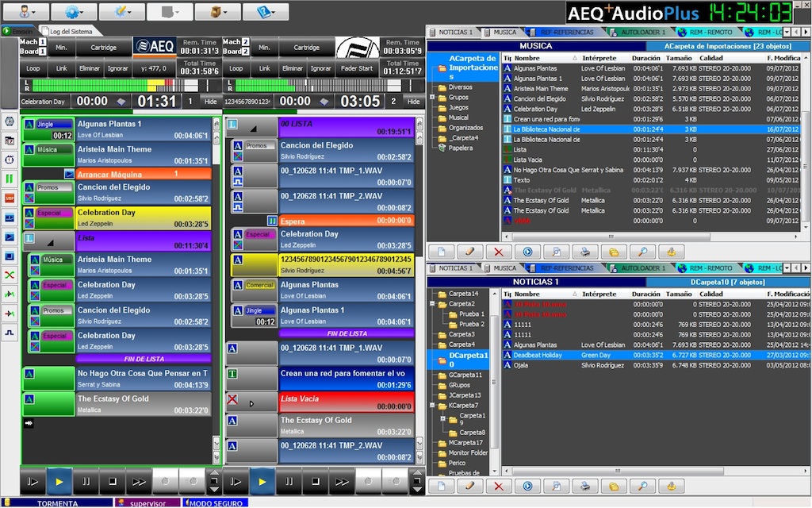Screen dimensions: 812x508
Task: Click the red X delete icon under MUSICA list
Action: [x=499, y=252]
